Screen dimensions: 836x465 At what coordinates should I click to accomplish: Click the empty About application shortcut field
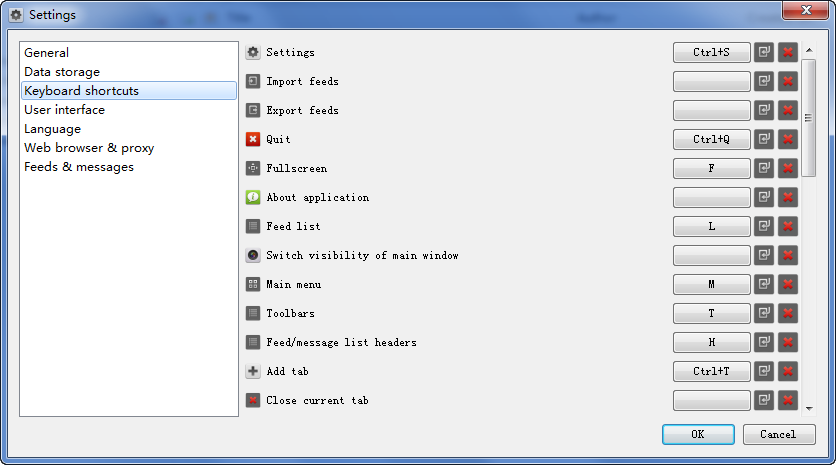[711, 197]
